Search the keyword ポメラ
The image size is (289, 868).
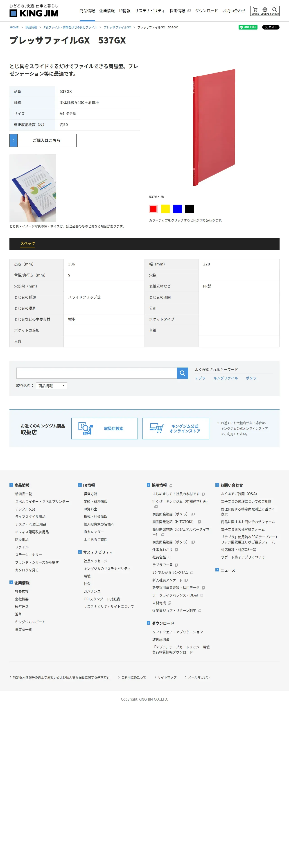[251, 378]
